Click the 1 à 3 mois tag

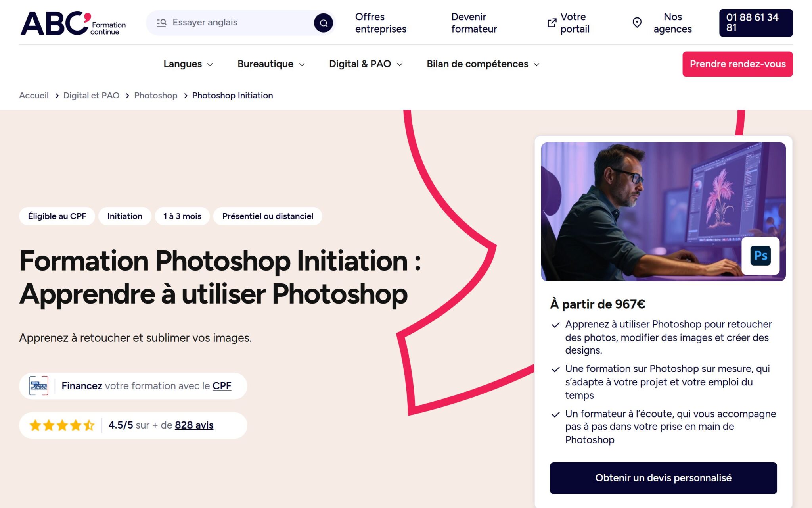point(182,216)
